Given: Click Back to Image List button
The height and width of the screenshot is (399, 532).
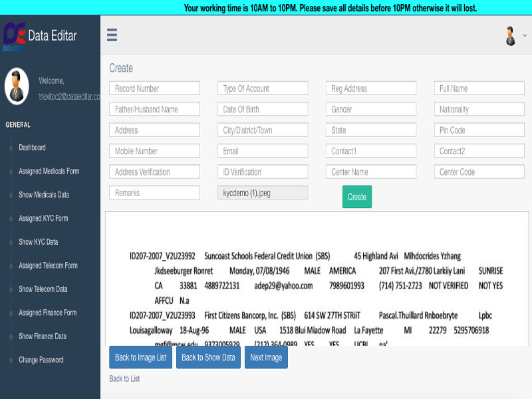Looking at the screenshot, I should pos(140,357).
